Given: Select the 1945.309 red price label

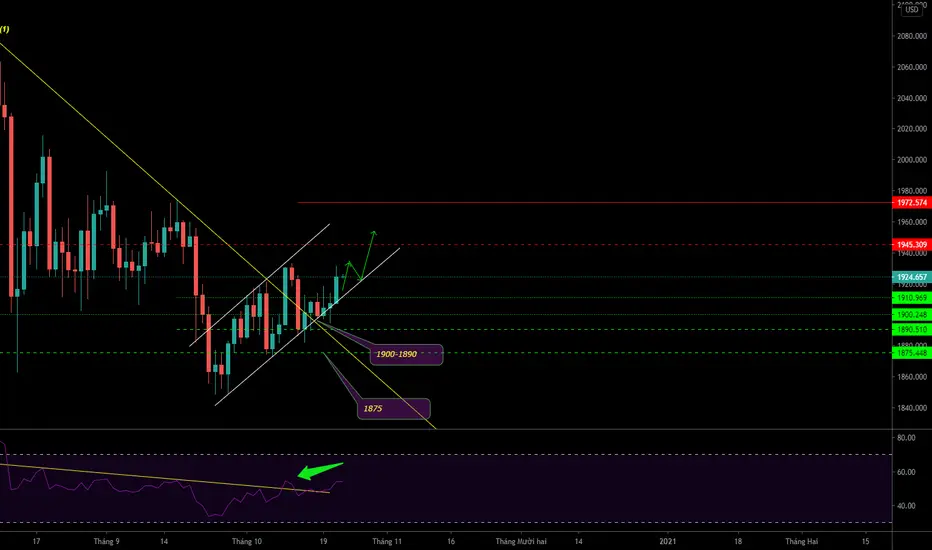Looking at the screenshot, I should 912,244.
